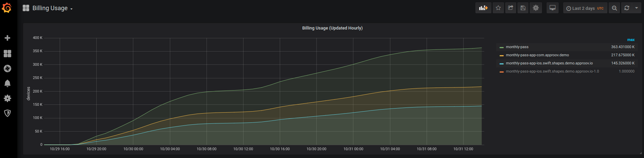Click the Add panel toolbar icon
The image size is (644, 158).
coord(483,8)
